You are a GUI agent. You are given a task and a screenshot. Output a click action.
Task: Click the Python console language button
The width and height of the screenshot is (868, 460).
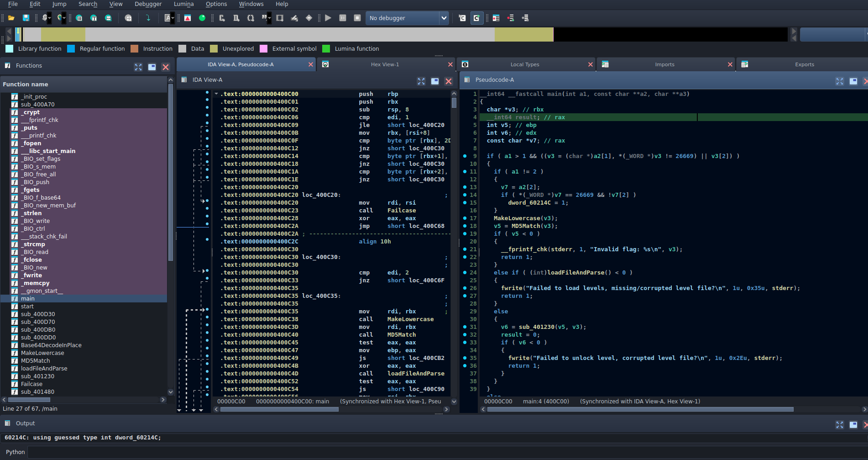15,452
